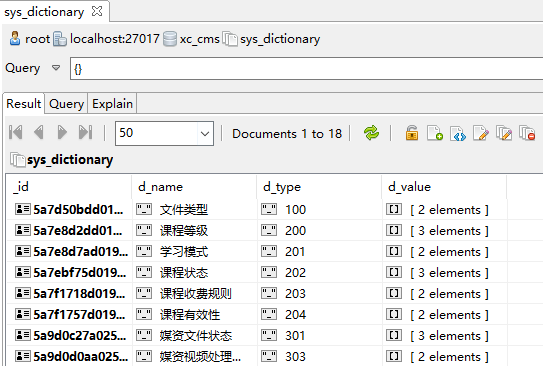Click document icon of row 5a7e8d2dd01...
The height and width of the screenshot is (366, 543).
click(23, 230)
